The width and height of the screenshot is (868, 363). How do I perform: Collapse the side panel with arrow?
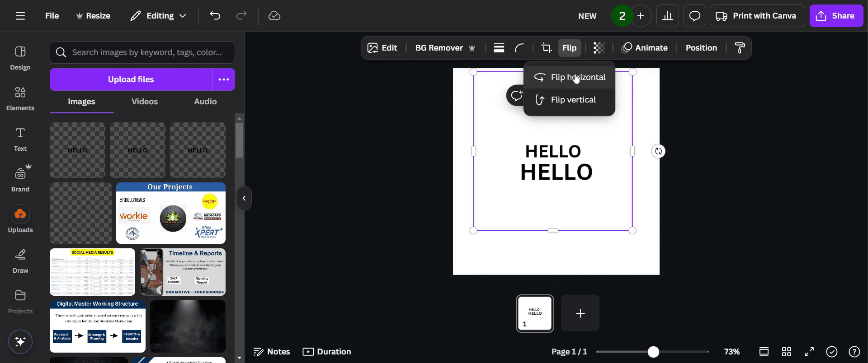coord(244,198)
